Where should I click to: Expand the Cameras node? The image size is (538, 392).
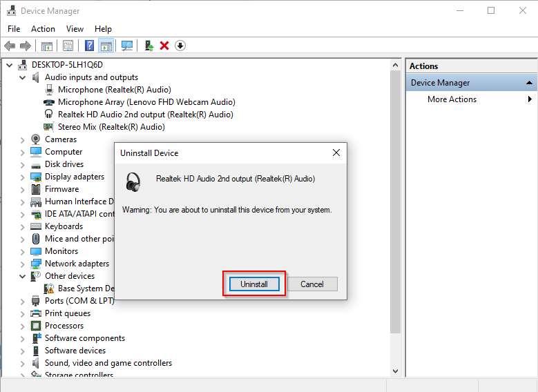23,139
